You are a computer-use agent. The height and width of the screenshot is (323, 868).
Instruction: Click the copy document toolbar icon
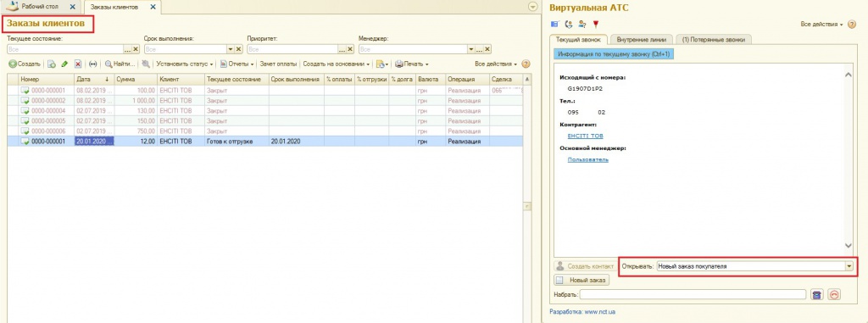(52, 64)
